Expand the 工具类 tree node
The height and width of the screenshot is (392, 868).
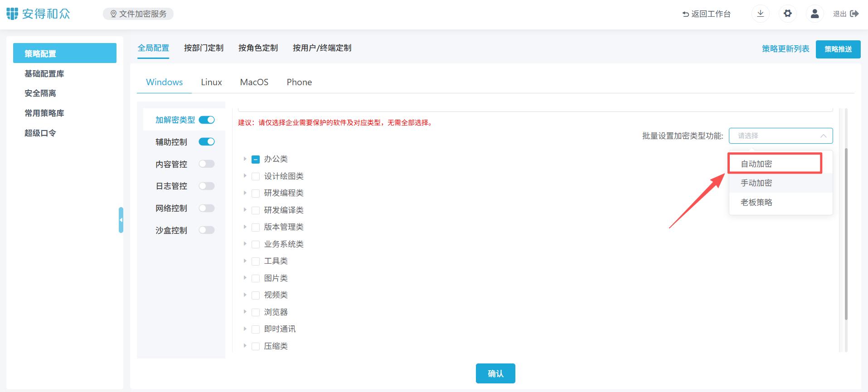245,261
